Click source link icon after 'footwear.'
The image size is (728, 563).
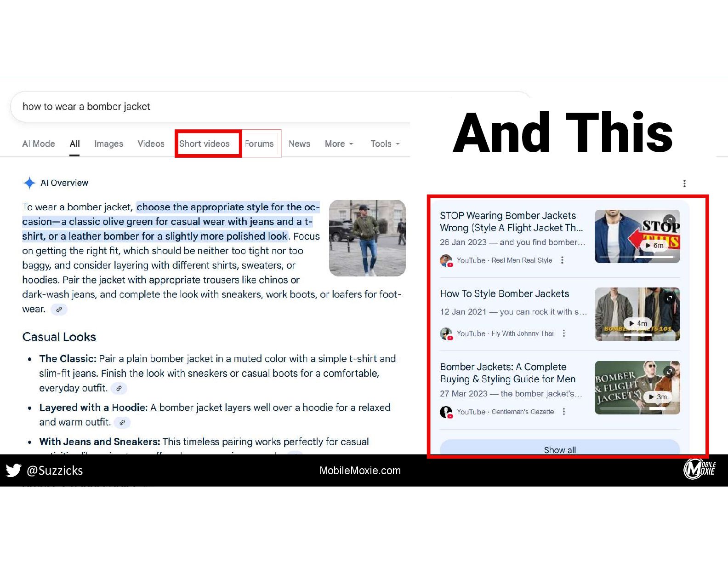pos(59,310)
